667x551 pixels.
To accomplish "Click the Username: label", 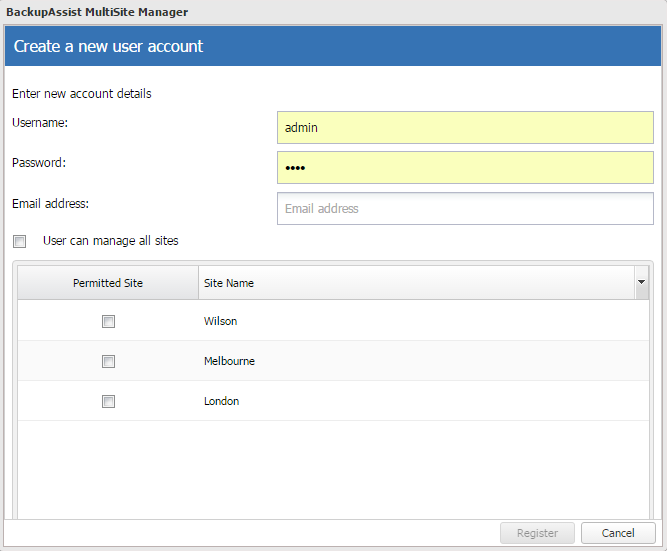I will click(40, 123).
